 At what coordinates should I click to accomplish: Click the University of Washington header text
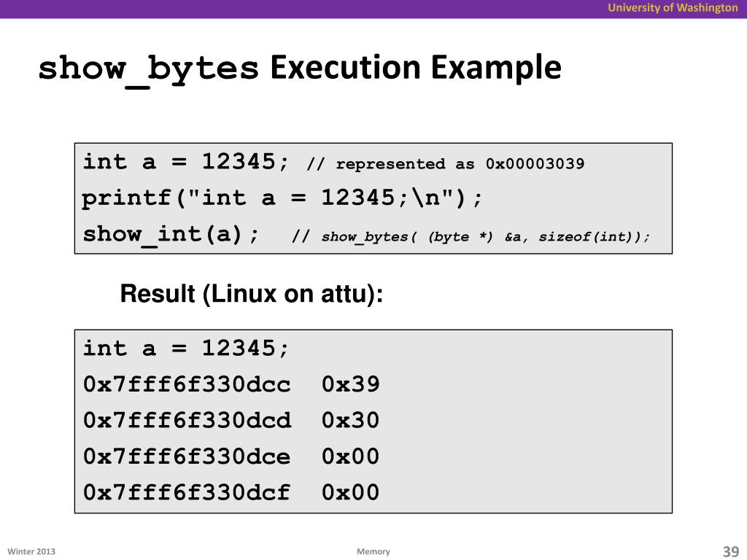(x=672, y=7)
